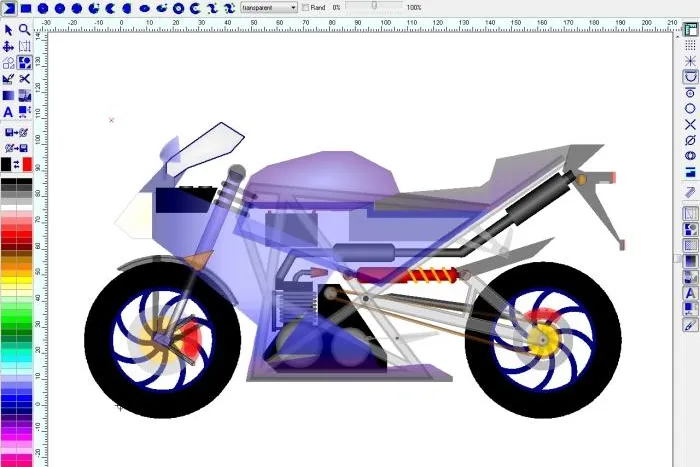Click the grey ruler measure icon
700x467 pixels.
point(690,192)
